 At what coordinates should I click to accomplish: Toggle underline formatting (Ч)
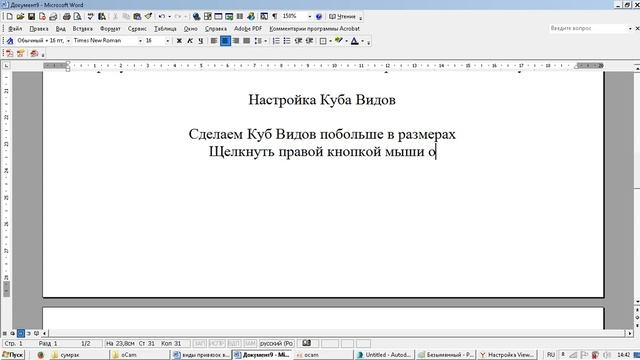[200, 41]
